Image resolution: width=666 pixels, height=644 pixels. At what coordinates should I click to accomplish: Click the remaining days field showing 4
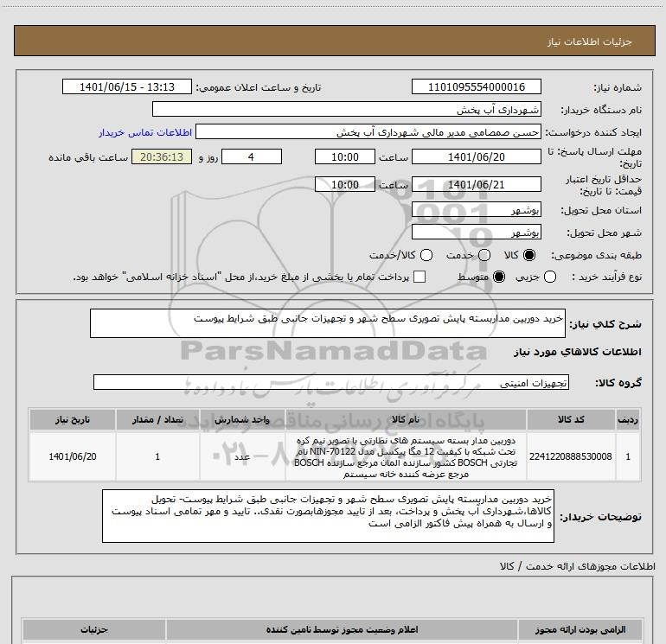point(252,156)
